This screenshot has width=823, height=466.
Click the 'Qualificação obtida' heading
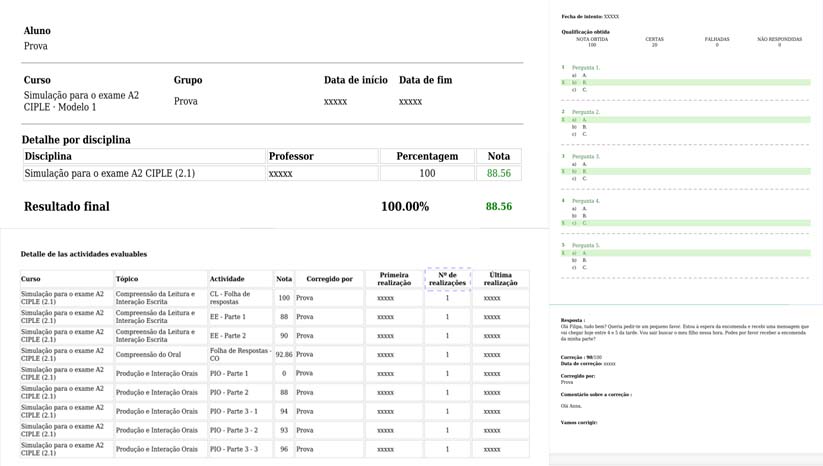coord(586,32)
